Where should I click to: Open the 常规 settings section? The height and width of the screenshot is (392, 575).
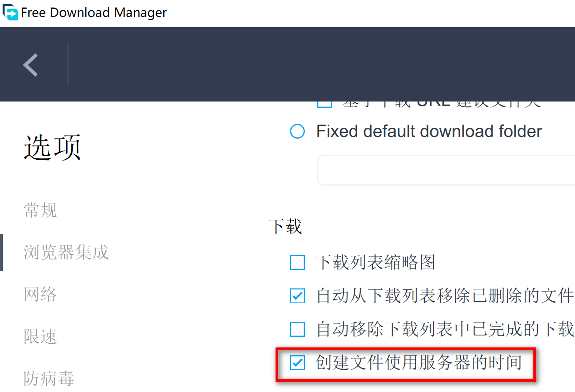[40, 210]
